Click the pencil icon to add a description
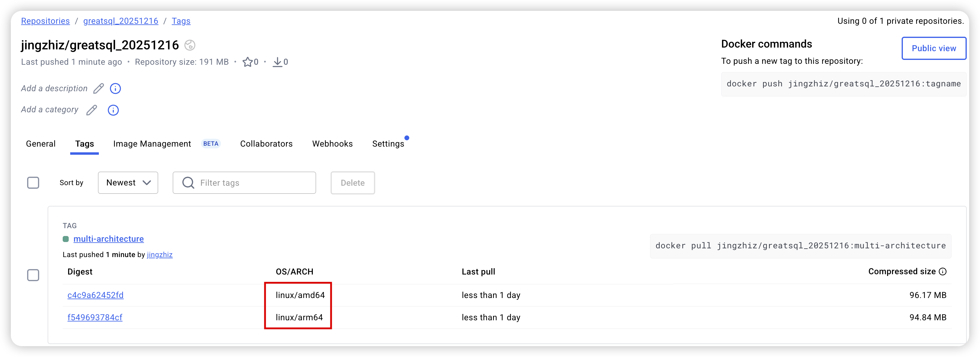980x357 pixels. pyautogui.click(x=99, y=88)
